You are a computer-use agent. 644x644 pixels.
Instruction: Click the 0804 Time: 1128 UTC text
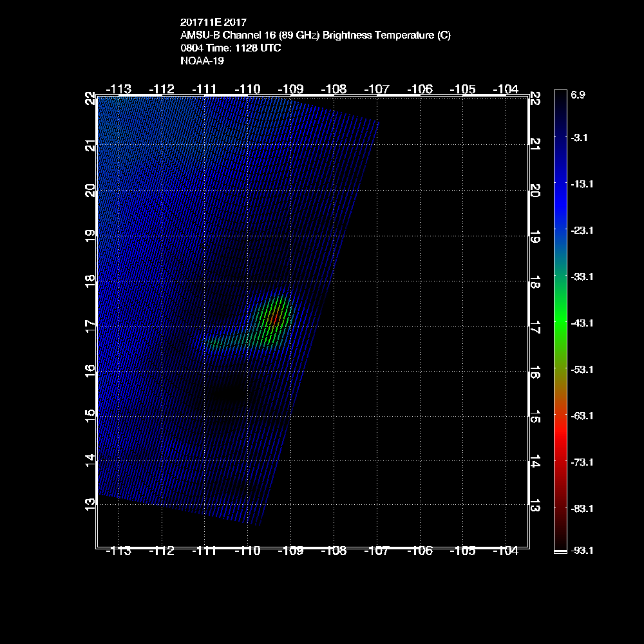(x=231, y=48)
